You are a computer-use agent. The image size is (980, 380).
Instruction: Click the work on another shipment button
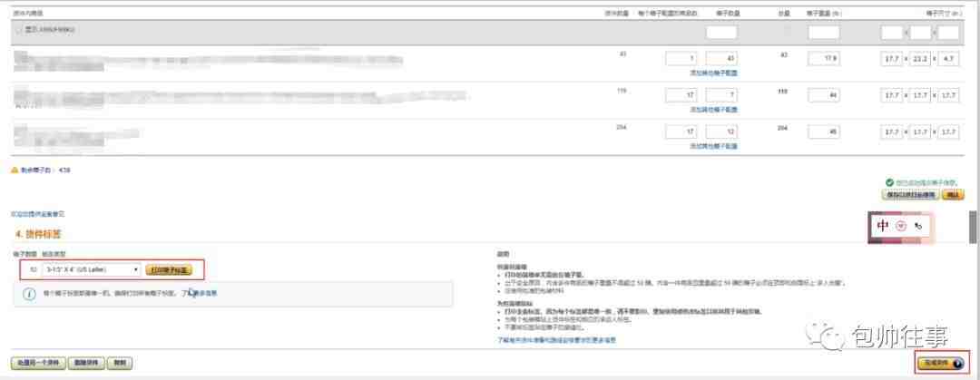click(37, 363)
